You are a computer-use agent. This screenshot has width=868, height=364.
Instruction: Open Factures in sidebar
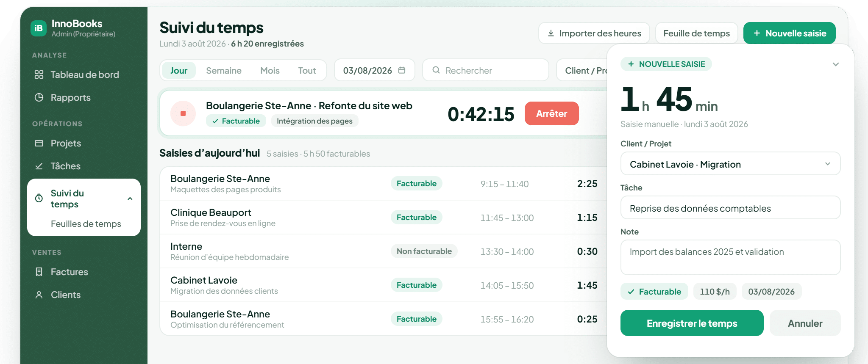(84, 272)
